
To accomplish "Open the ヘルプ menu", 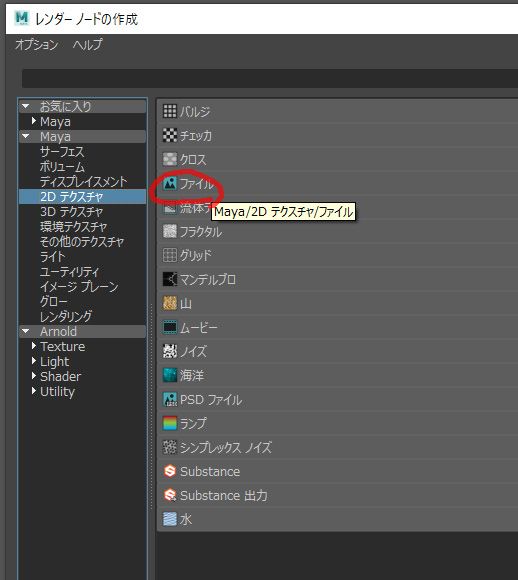I will point(88,45).
